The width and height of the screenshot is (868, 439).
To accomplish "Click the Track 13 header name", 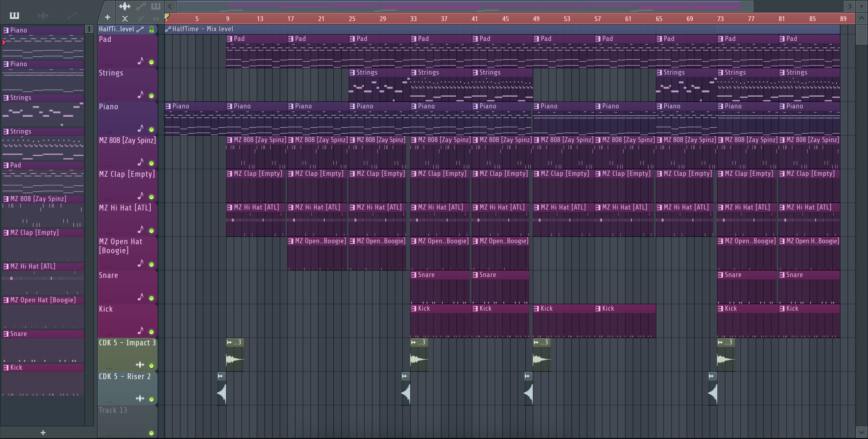I will pos(113,410).
